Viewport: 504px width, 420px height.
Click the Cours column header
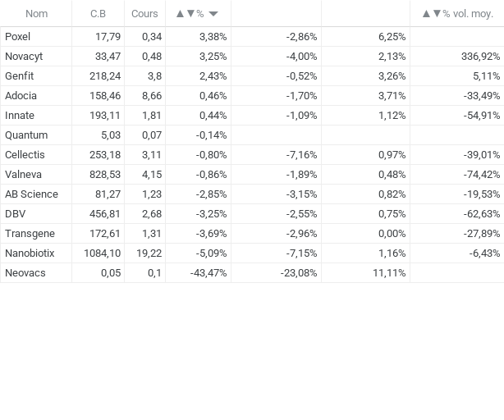click(x=144, y=14)
